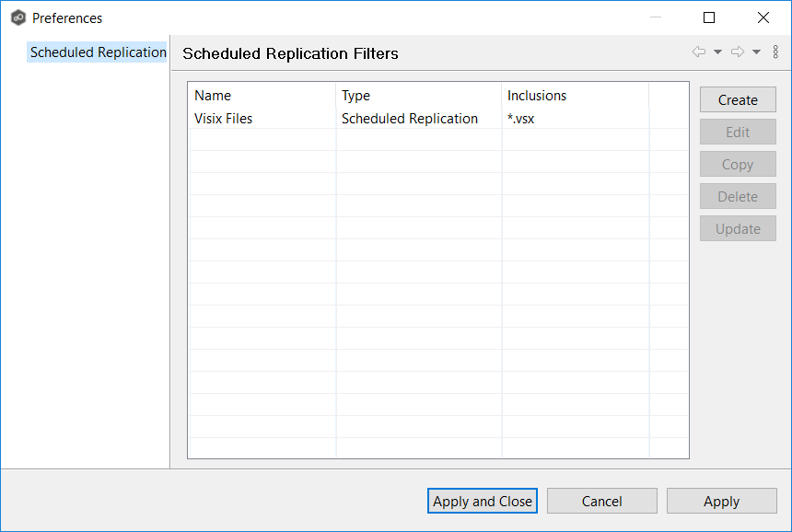Screen dimensions: 792x532
Task: Click the Cancel button
Action: point(601,501)
